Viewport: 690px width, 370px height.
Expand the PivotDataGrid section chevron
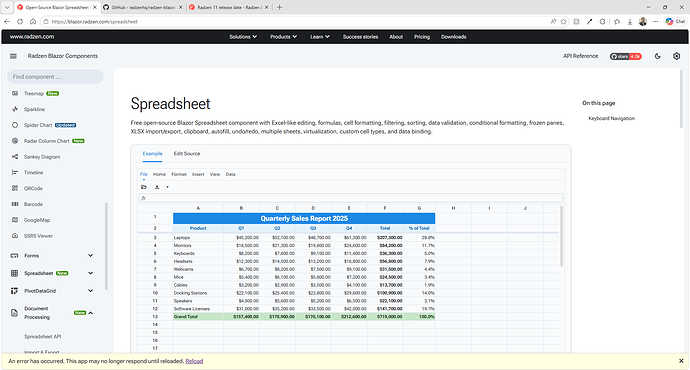point(90,291)
